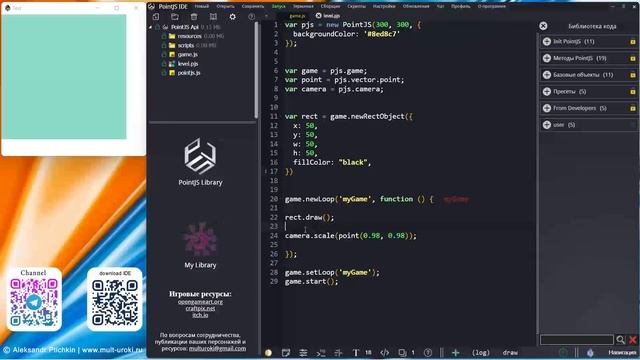The width and height of the screenshot is (640, 360).
Task: Click the yellow circle status bar icon
Action: (268, 353)
